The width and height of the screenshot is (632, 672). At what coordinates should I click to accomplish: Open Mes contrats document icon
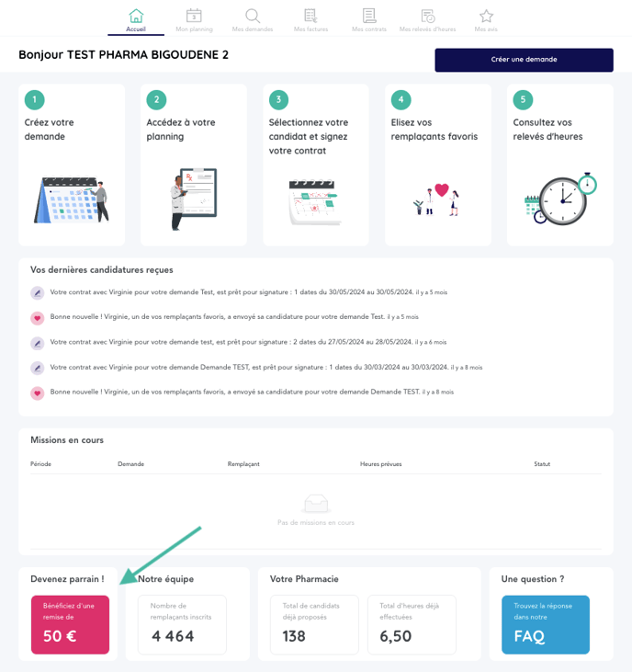tap(368, 17)
